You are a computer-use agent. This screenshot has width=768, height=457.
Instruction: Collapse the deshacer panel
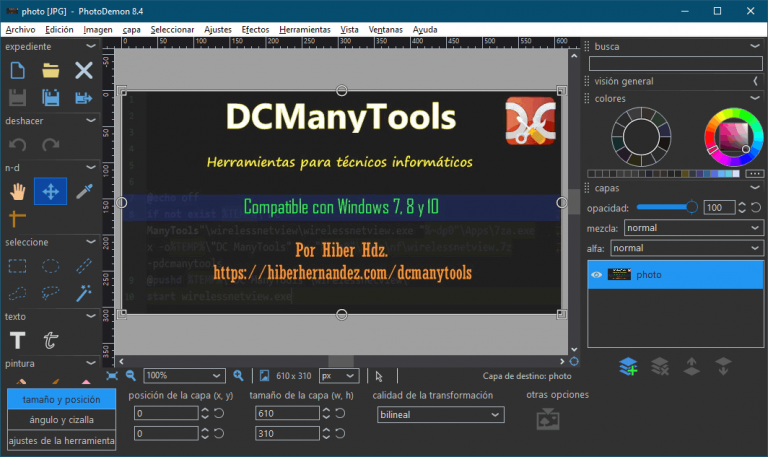point(91,120)
